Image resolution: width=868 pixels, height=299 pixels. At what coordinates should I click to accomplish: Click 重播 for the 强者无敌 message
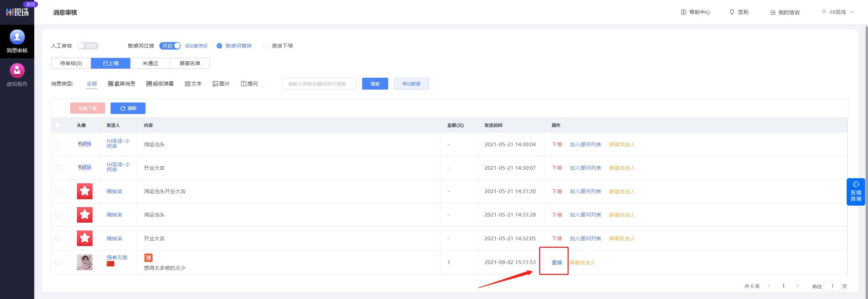pos(556,262)
